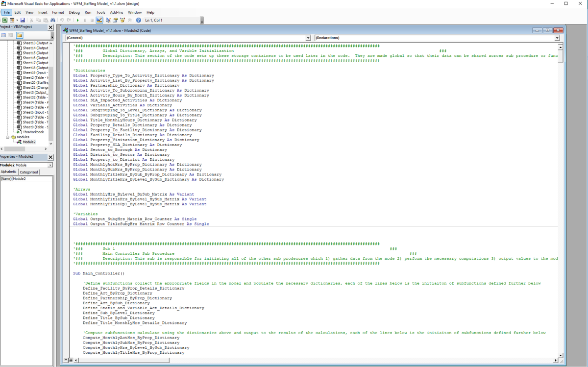The image size is (588, 367).
Task: Pause execution with the Break button
Action: click(84, 20)
